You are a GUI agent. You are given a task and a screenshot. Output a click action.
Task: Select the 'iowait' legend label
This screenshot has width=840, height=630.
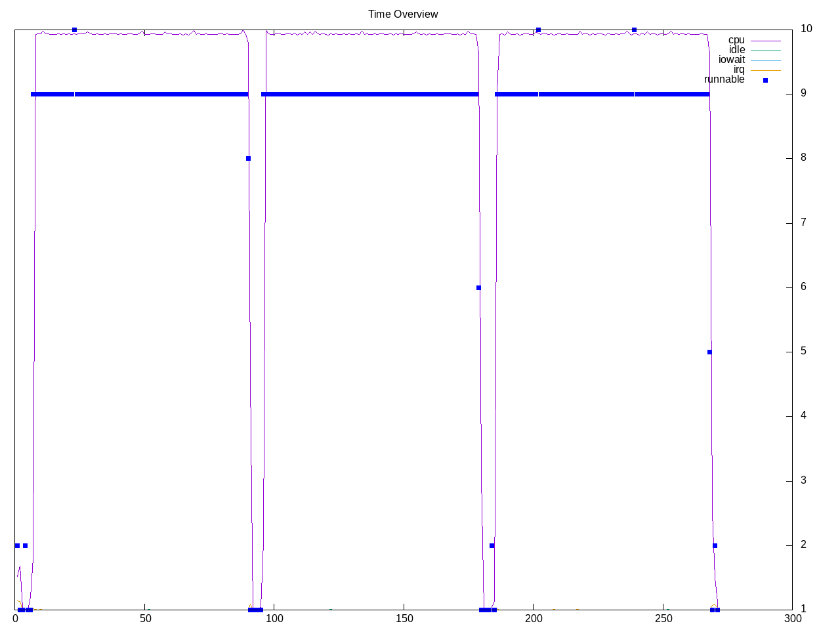tap(731, 60)
